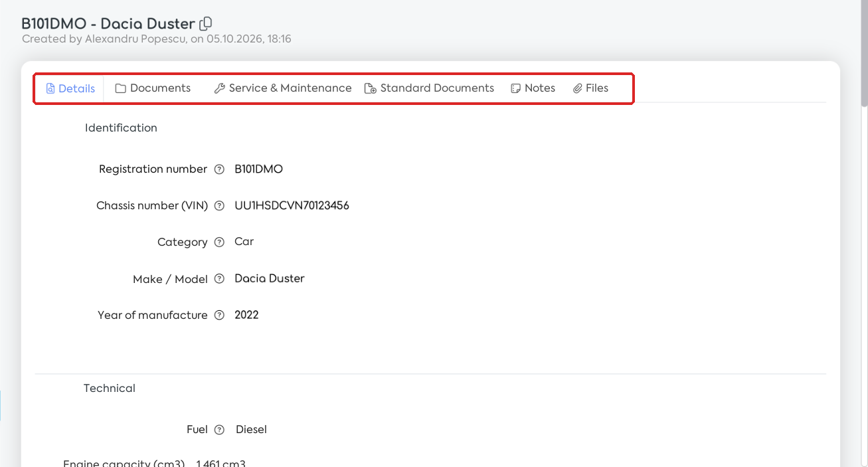Image resolution: width=868 pixels, height=467 pixels.
Task: Click the Identification section heading
Action: click(x=121, y=128)
